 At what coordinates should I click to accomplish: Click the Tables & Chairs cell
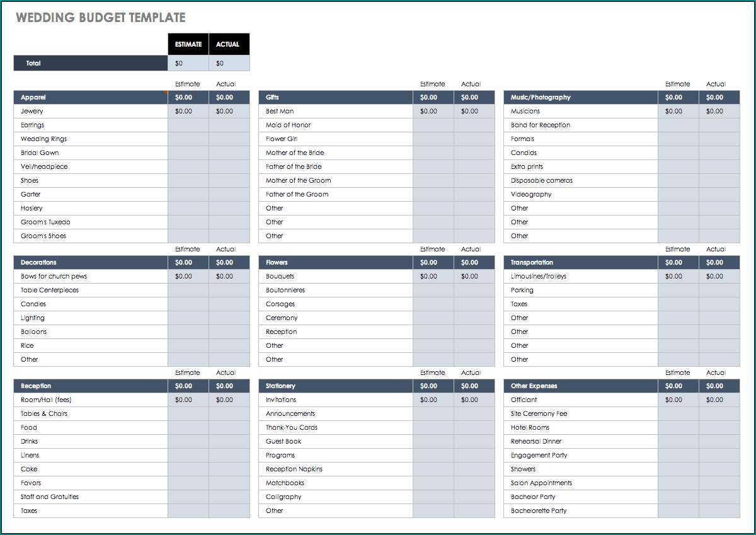(x=91, y=414)
